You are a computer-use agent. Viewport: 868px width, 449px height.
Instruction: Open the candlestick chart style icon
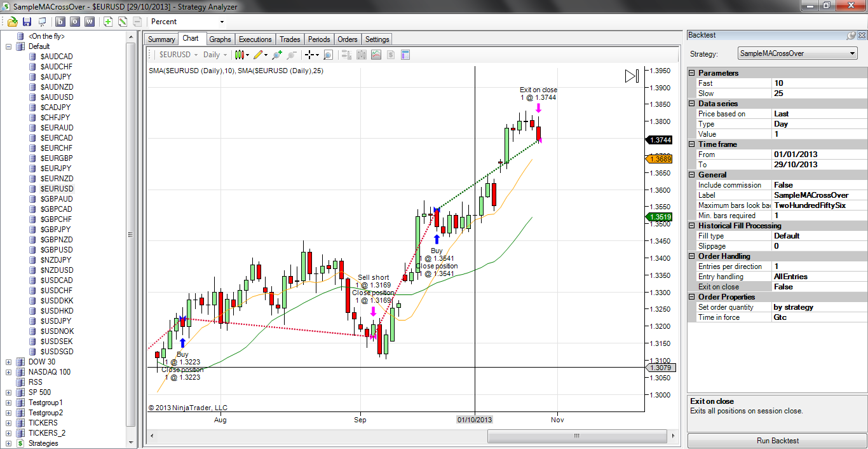pyautogui.click(x=241, y=55)
